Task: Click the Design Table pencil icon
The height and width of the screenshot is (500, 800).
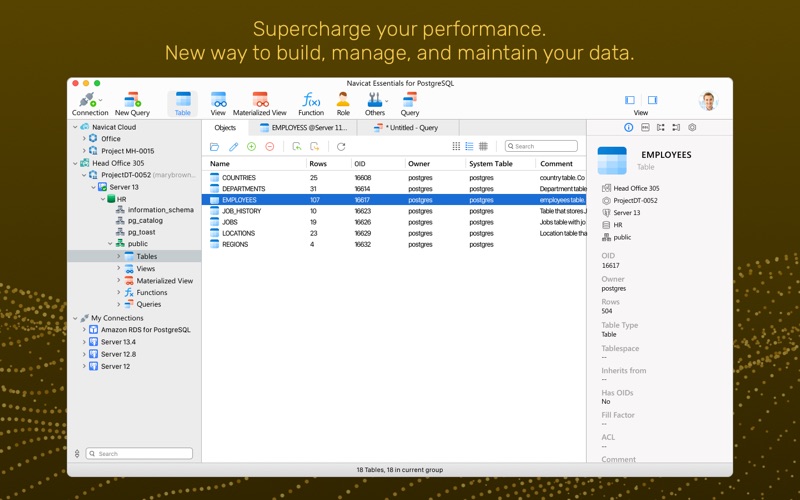Action: coord(233,147)
